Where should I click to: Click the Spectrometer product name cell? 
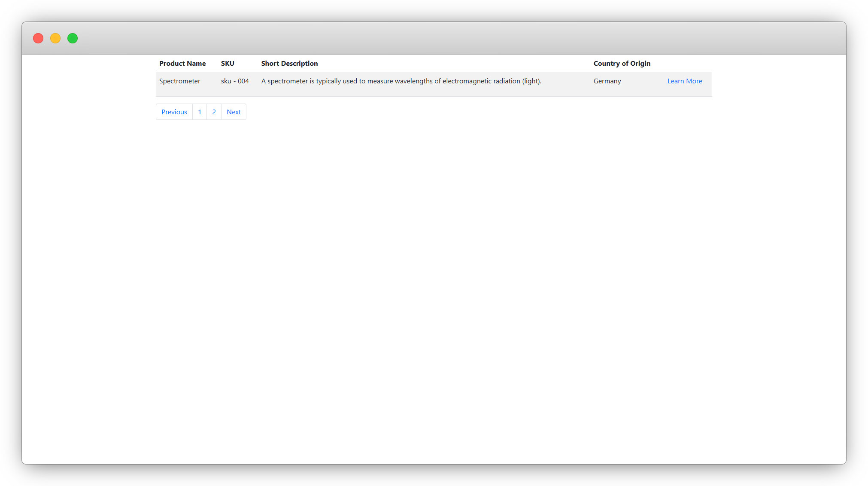click(x=179, y=81)
